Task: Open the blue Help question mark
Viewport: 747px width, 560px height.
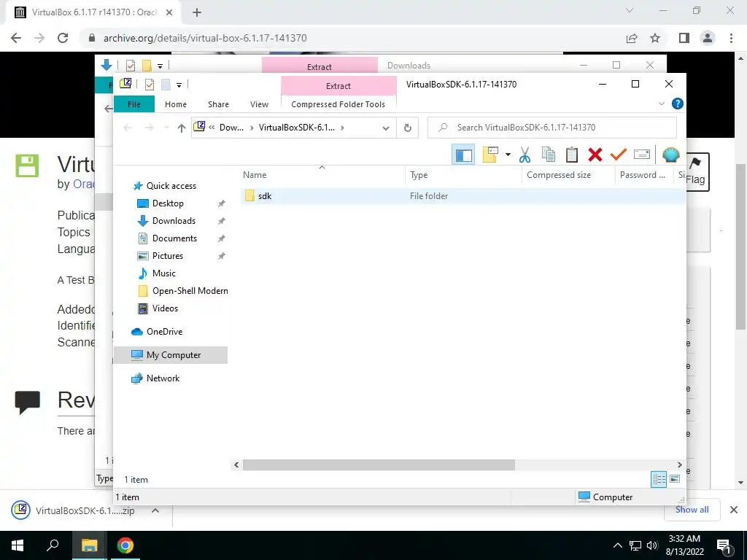Action: [677, 104]
